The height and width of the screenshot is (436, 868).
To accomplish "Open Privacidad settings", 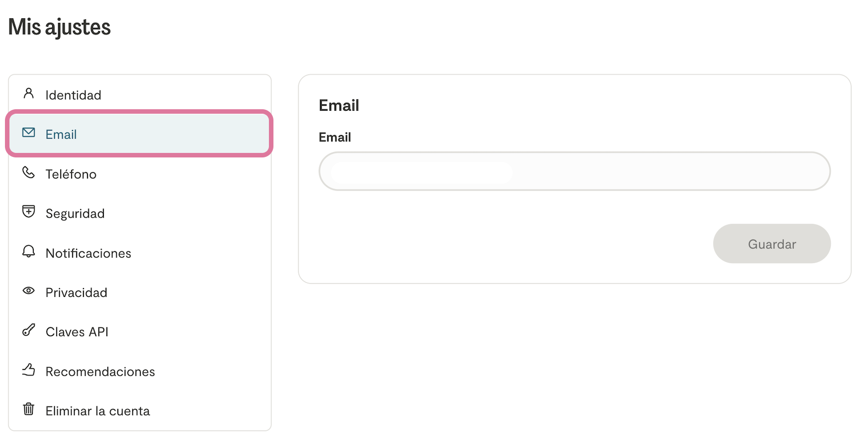I will [x=77, y=292].
